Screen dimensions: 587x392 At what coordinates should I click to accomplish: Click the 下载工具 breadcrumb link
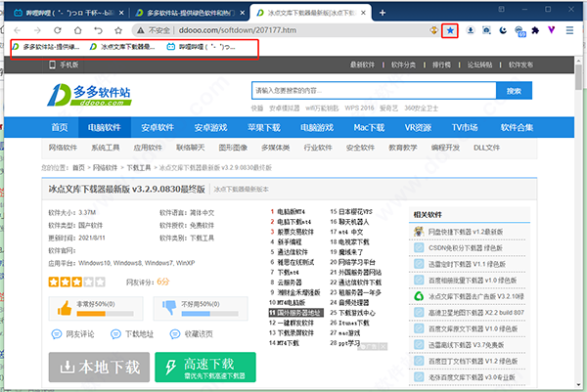139,167
